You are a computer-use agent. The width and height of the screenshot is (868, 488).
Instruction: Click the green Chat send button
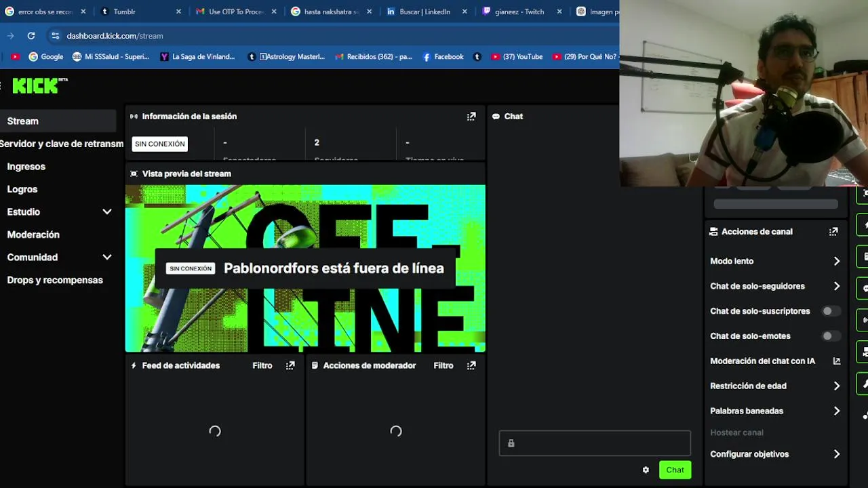click(x=675, y=470)
